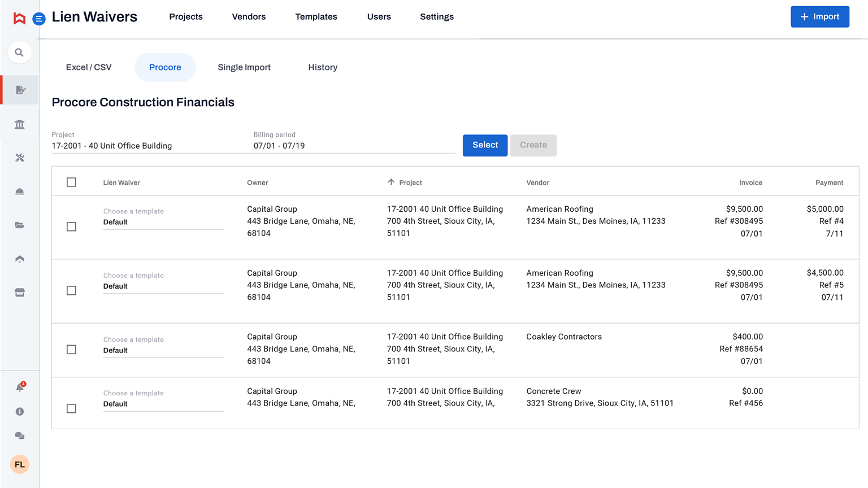Open the Templates menu
Viewport: 868px width, 488px height.
316,17
